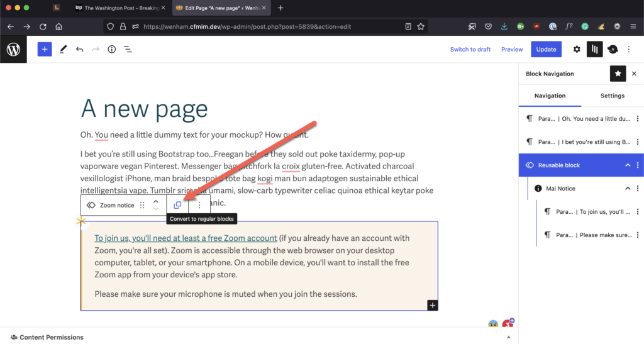Viewport: 644px width, 344px height.
Task: Click the Undo arrow in toolbar
Action: (x=79, y=49)
